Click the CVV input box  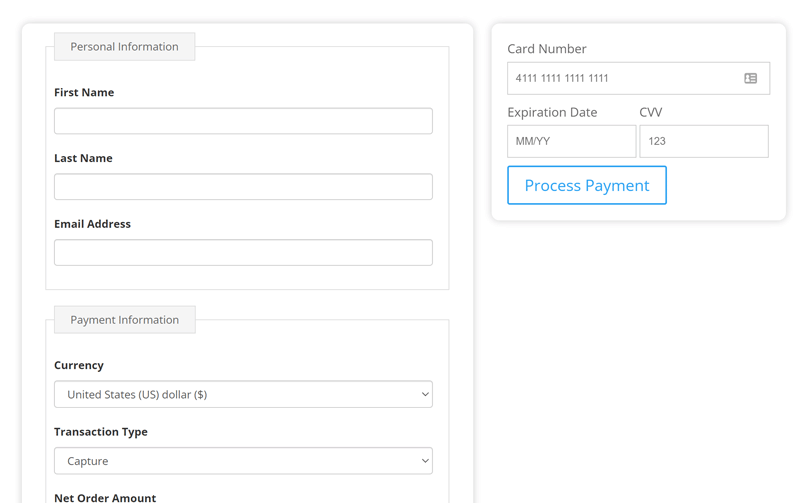click(704, 141)
